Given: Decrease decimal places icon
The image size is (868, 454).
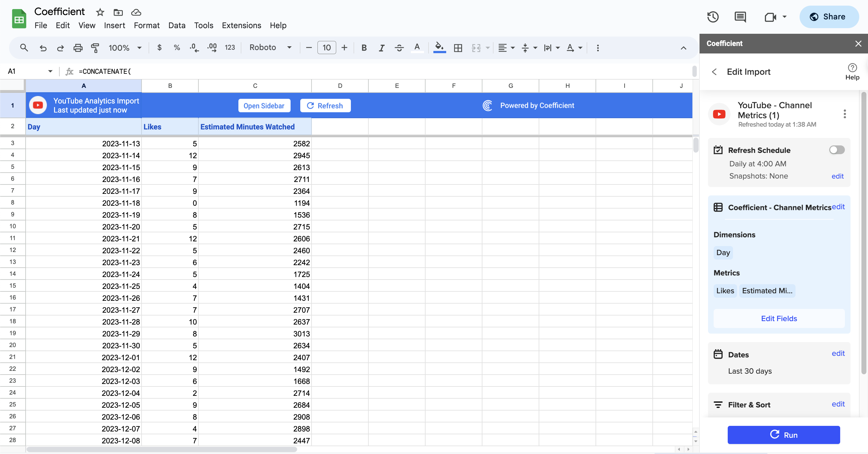Looking at the screenshot, I should click(x=194, y=48).
